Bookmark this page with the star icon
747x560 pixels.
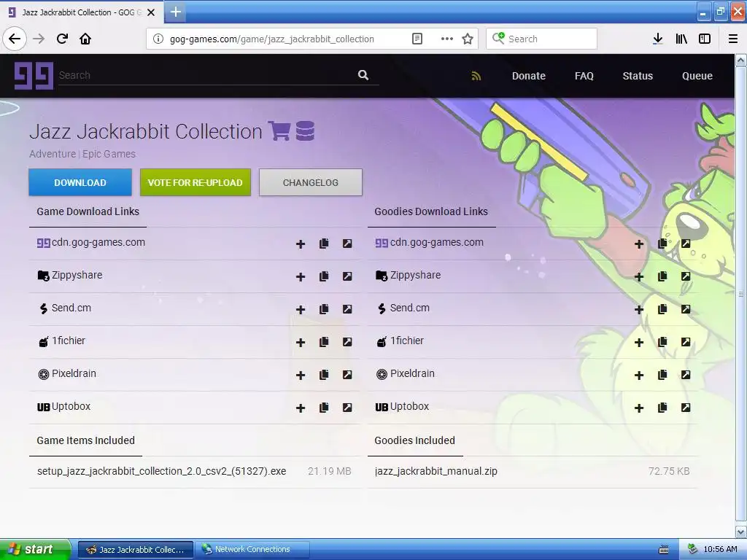point(468,39)
